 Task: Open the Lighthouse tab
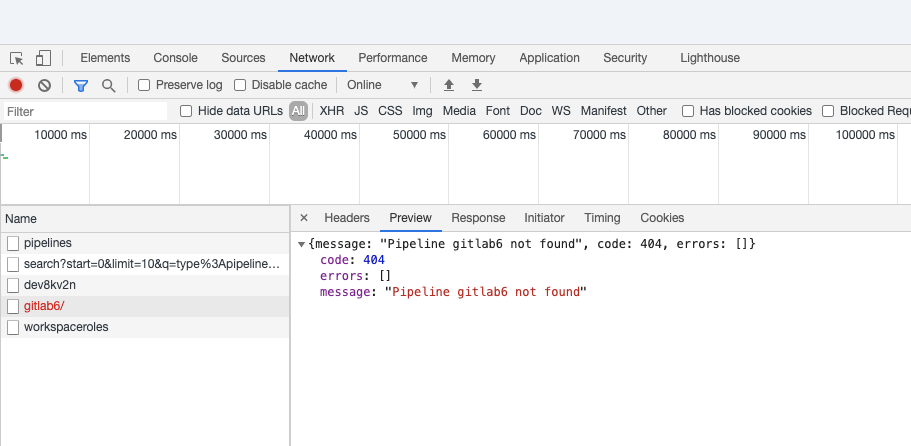click(x=710, y=58)
